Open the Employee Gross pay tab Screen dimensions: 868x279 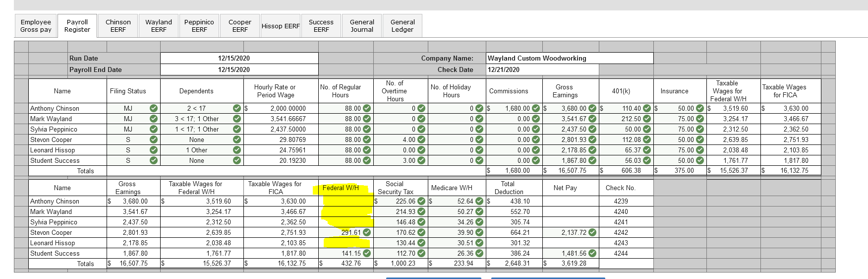(36, 26)
